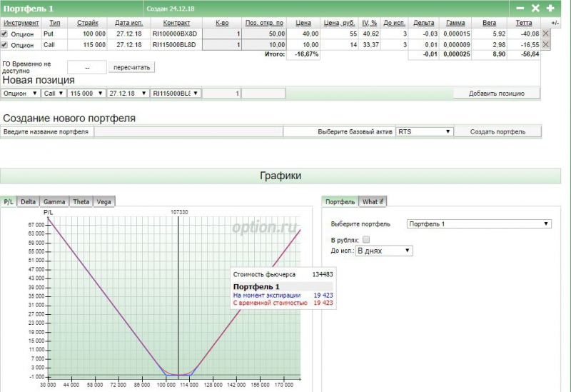Switch to the Gamma chart tab

[x=54, y=201]
